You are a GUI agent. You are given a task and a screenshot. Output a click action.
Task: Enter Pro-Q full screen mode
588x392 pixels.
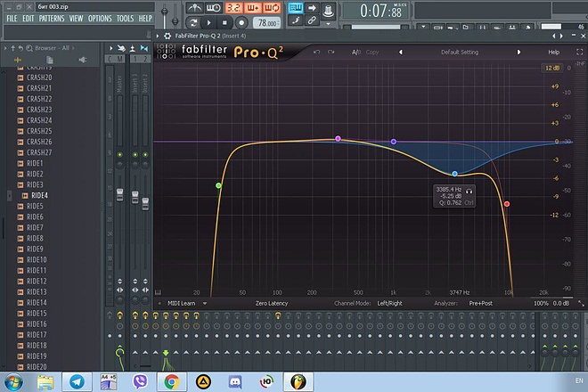tap(580, 53)
